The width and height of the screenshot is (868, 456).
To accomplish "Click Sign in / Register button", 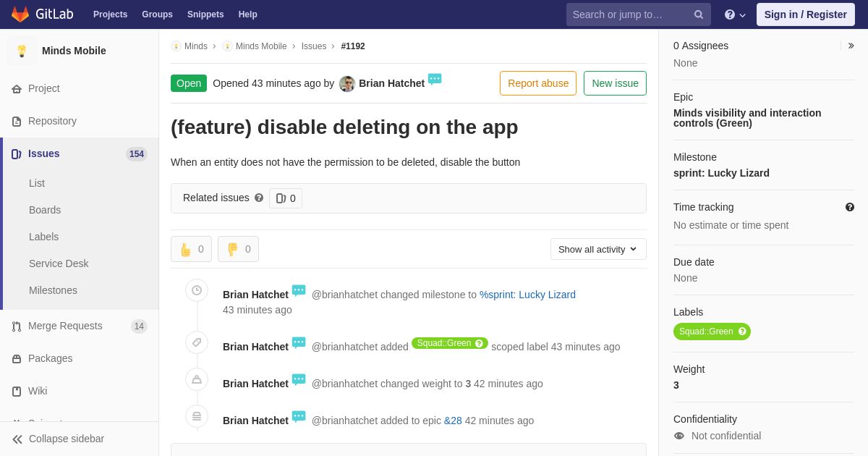I will click(805, 14).
